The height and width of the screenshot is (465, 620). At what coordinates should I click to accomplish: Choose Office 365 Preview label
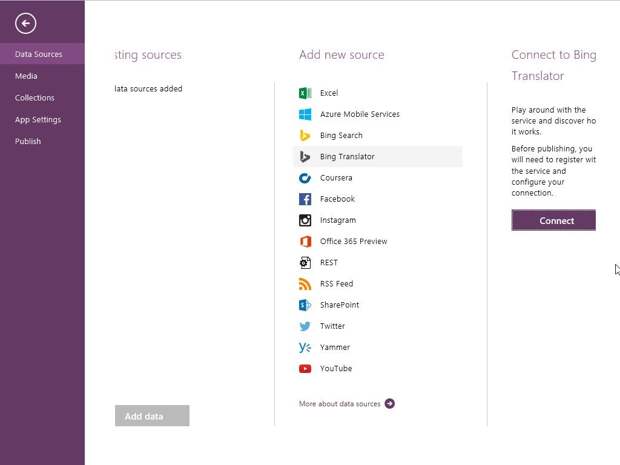[x=353, y=241]
